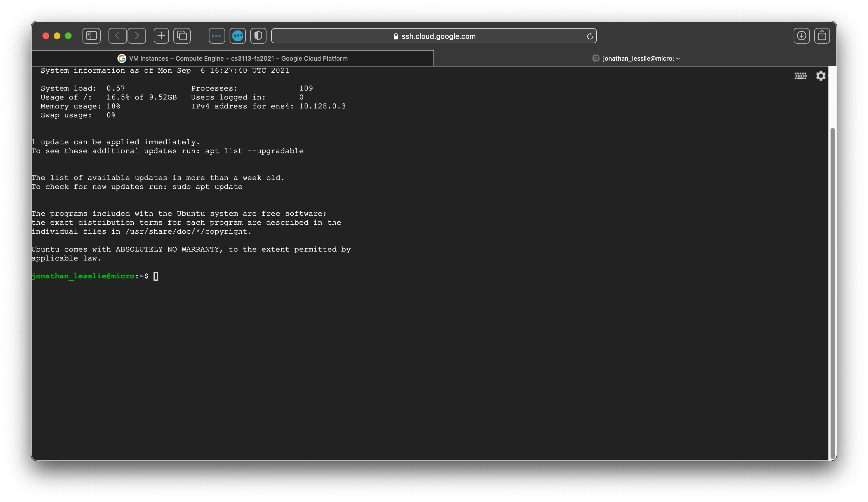Enter full screen with green button
The image size is (868, 502).
coord(68,36)
